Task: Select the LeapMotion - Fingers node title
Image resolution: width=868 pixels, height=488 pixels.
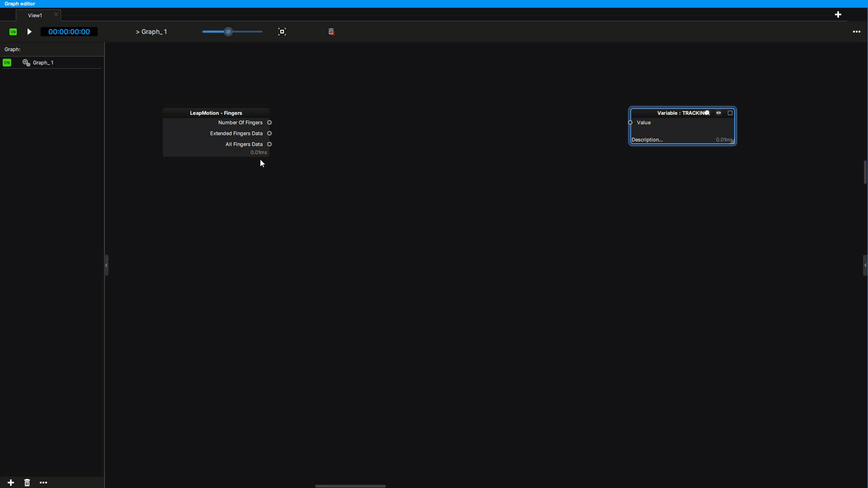Action: coord(216,113)
